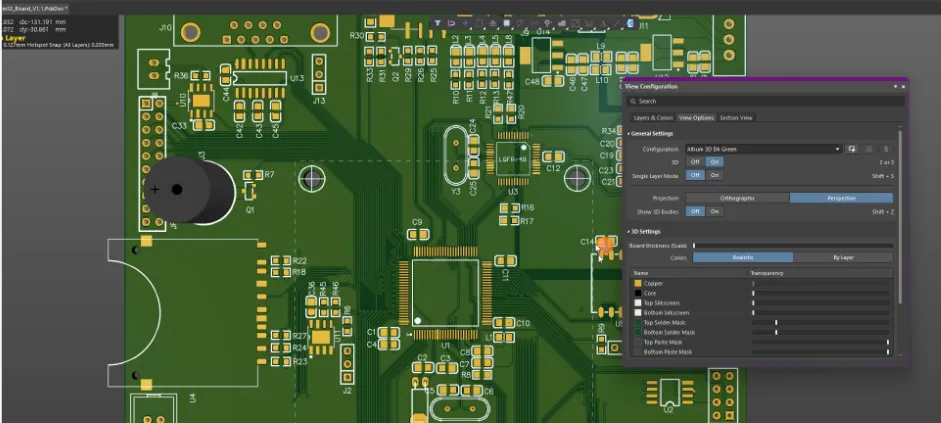This screenshot has height=423, width=941.
Task: Select the place line tool
Action: pyautogui.click(x=617, y=23)
